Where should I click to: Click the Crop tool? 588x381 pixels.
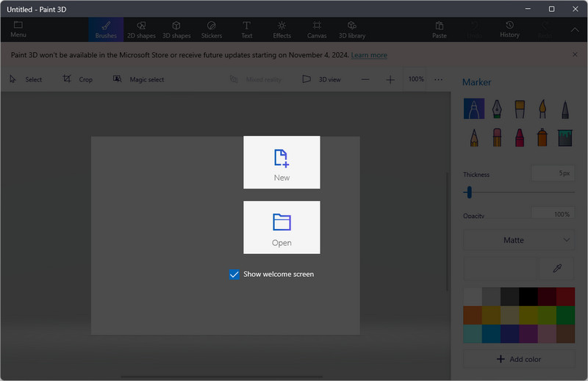pos(78,79)
